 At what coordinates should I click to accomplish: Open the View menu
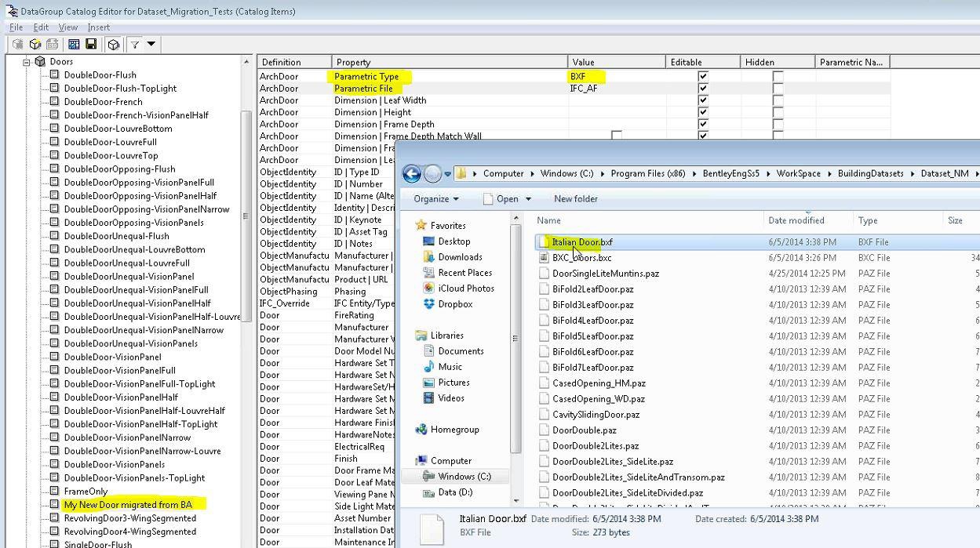point(68,27)
